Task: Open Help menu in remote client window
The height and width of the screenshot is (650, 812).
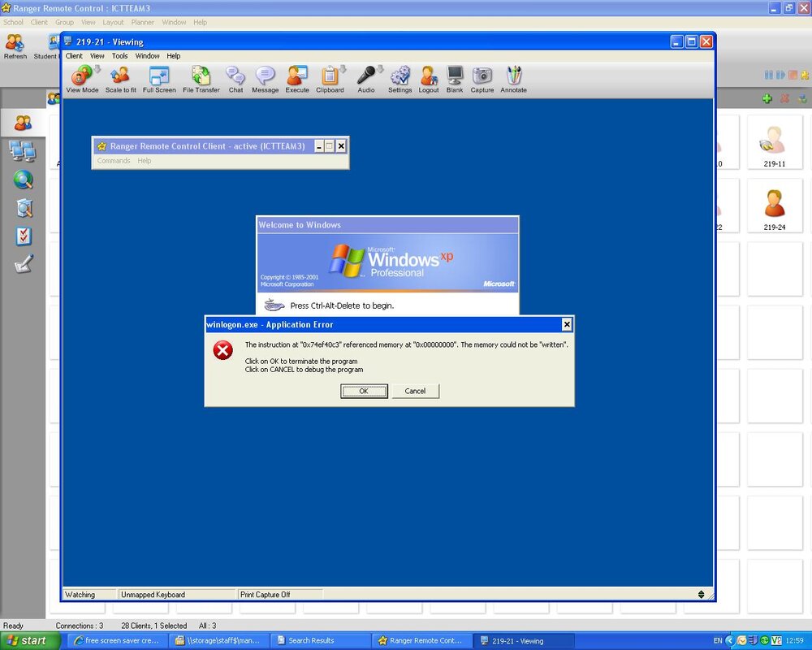Action: pyautogui.click(x=145, y=161)
